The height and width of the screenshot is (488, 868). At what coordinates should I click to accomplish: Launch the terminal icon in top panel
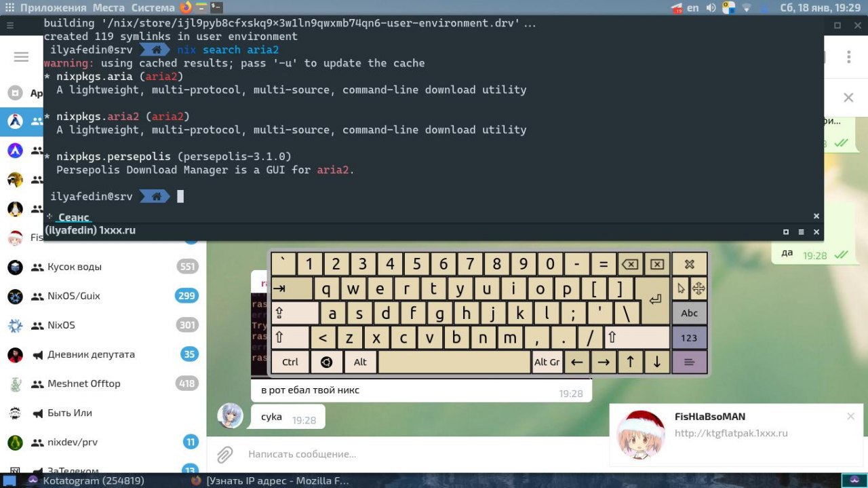tap(216, 7)
